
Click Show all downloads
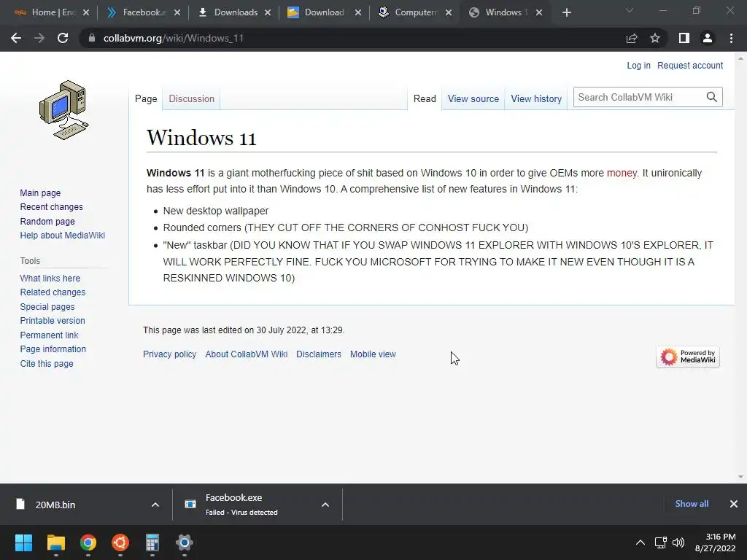coord(692,504)
